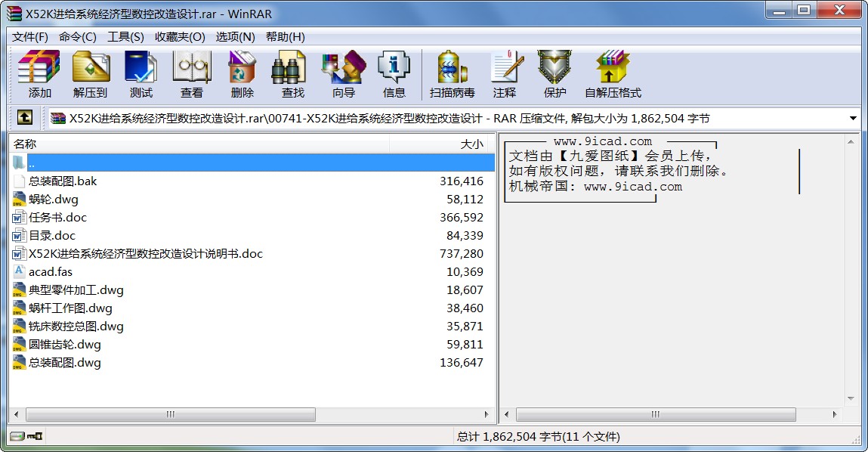Select the 目录.doc file name
Image resolution: width=868 pixels, height=452 pixels.
tap(51, 235)
